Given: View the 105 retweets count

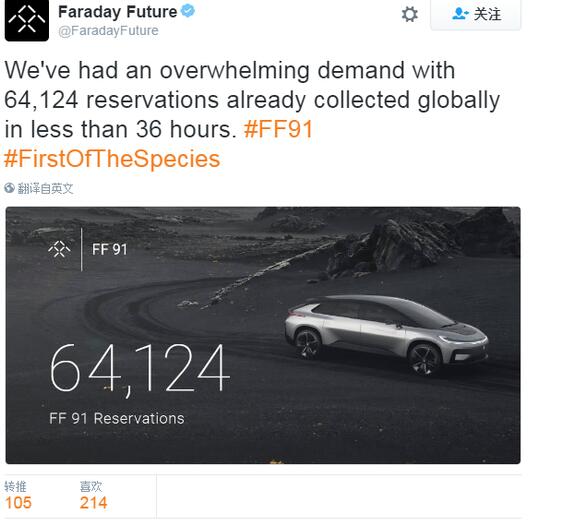Looking at the screenshot, I should click(x=18, y=503).
